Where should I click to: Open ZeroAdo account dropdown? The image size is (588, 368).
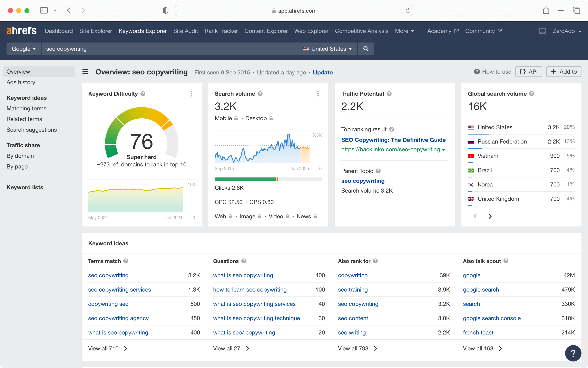[x=567, y=31]
